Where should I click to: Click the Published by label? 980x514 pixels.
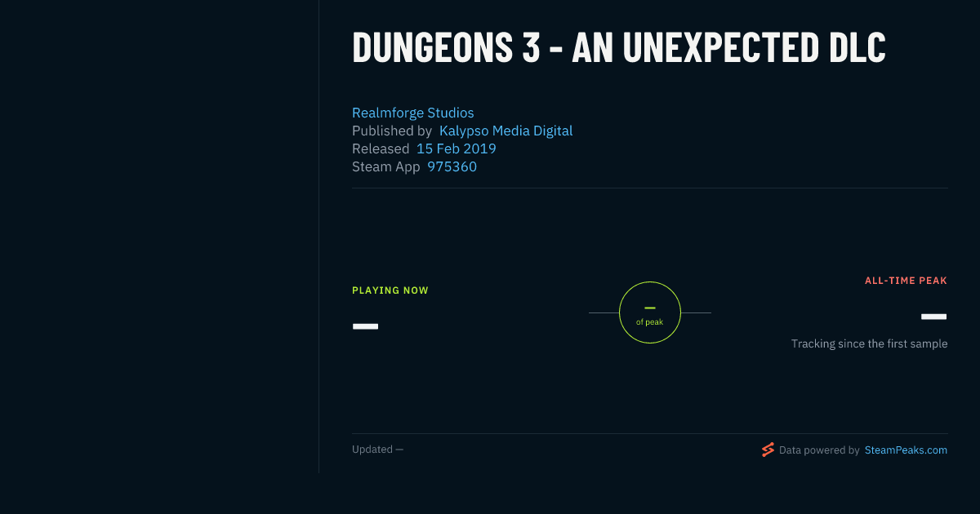coord(392,131)
